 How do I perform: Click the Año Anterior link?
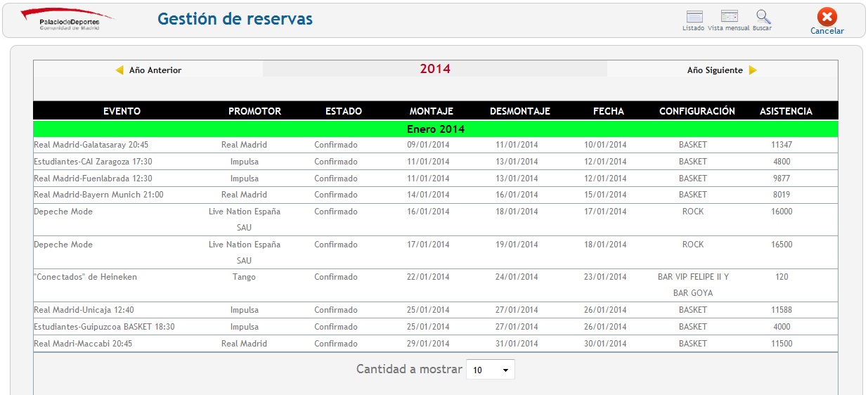(155, 70)
